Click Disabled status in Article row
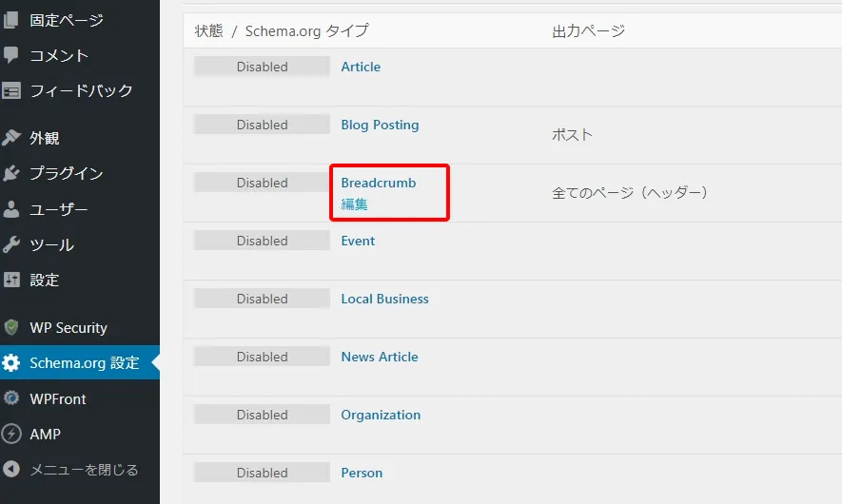 coord(262,67)
